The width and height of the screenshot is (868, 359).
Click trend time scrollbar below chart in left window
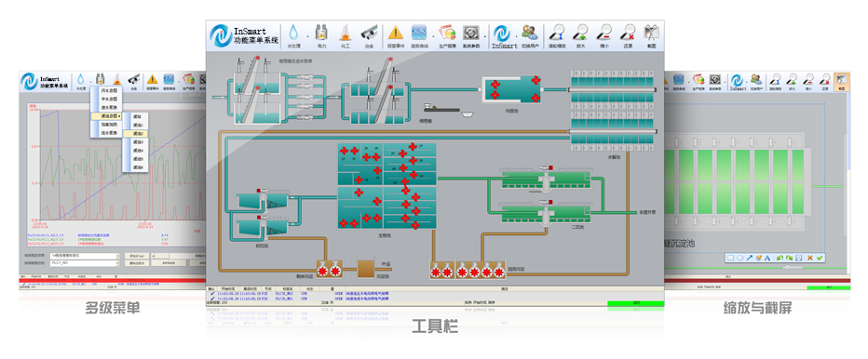point(178,256)
